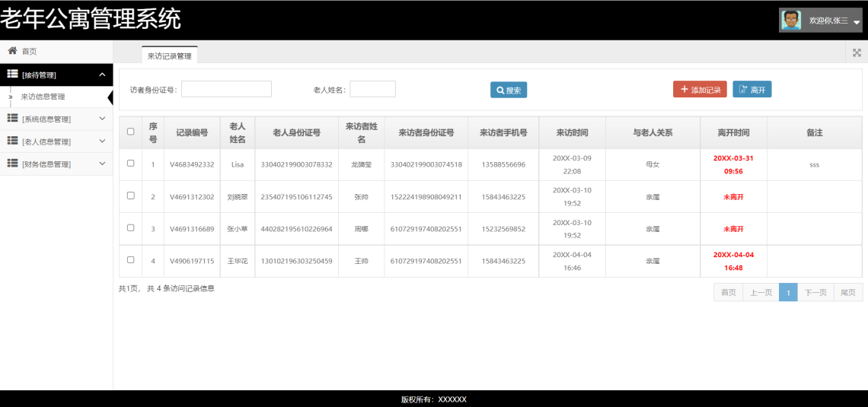Click the 记录编号 column header
This screenshot has width=868, height=407.
(x=192, y=132)
